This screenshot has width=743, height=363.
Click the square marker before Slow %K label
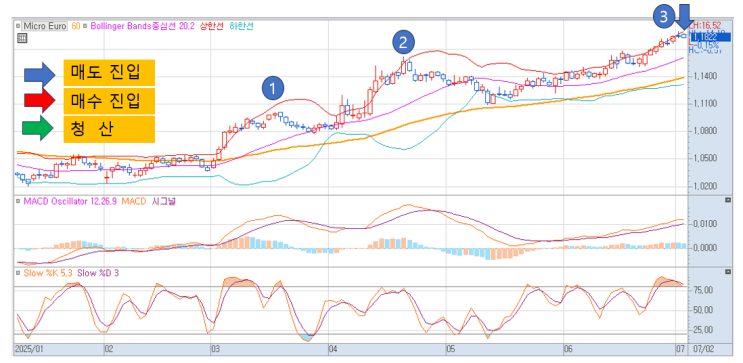pos(18,273)
